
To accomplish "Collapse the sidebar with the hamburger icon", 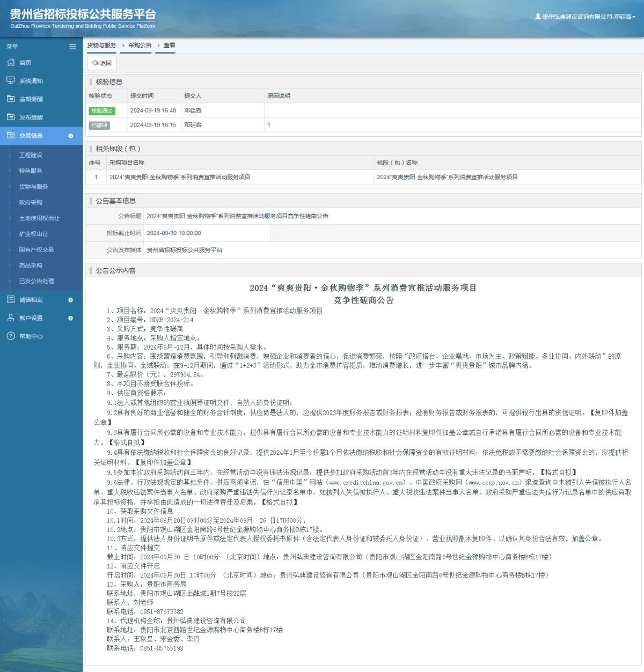I will coord(72,47).
